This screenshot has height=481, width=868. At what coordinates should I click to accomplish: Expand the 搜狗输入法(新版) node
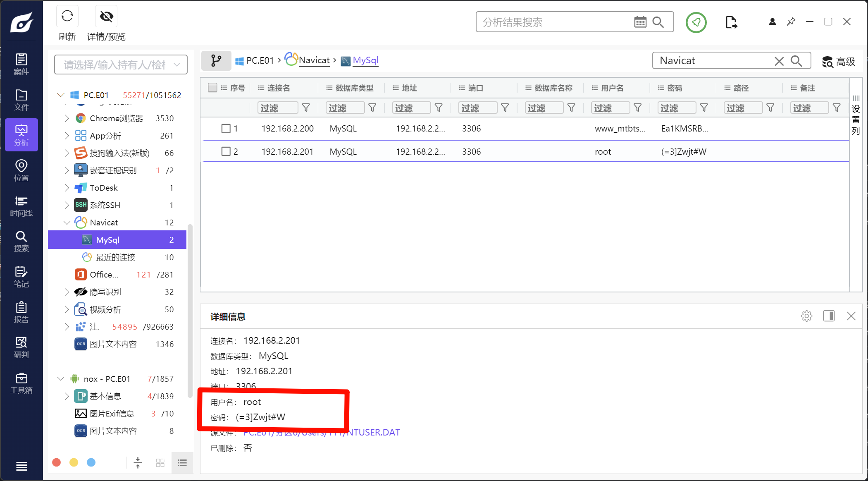[x=67, y=153]
